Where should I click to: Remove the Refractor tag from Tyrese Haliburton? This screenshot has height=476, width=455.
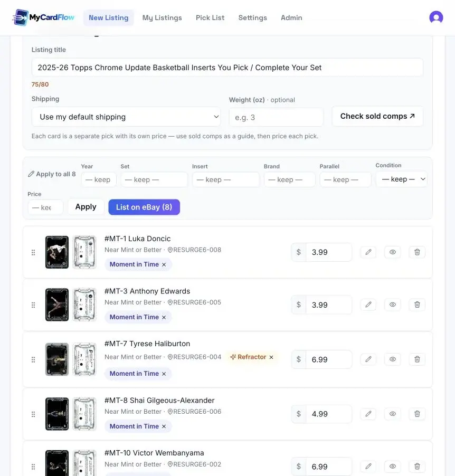(271, 357)
